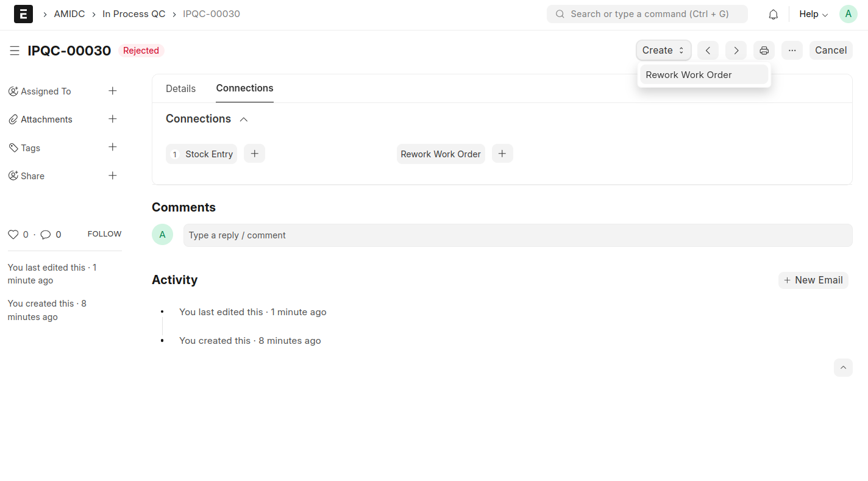Like this document with heart icon

[x=13, y=235]
